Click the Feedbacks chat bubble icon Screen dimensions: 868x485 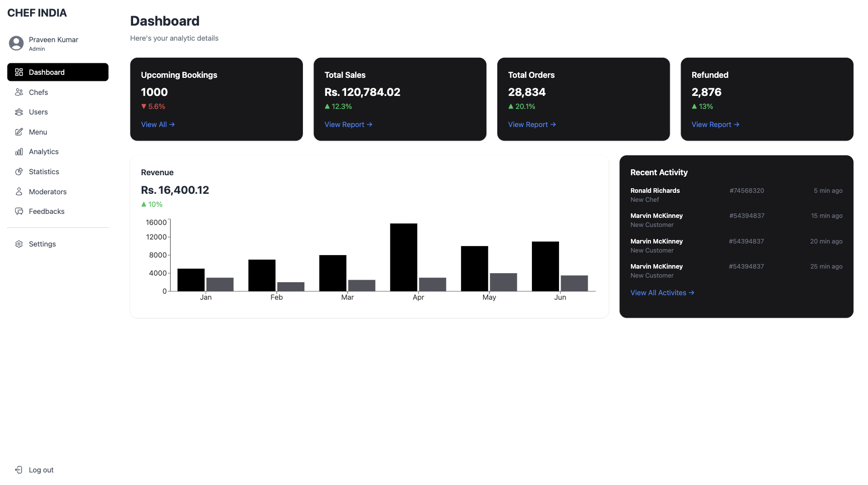pos(19,211)
